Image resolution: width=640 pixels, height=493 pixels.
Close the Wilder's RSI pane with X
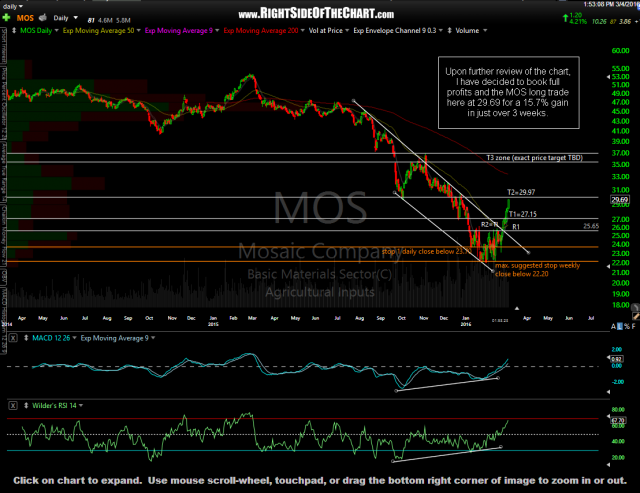(13, 405)
